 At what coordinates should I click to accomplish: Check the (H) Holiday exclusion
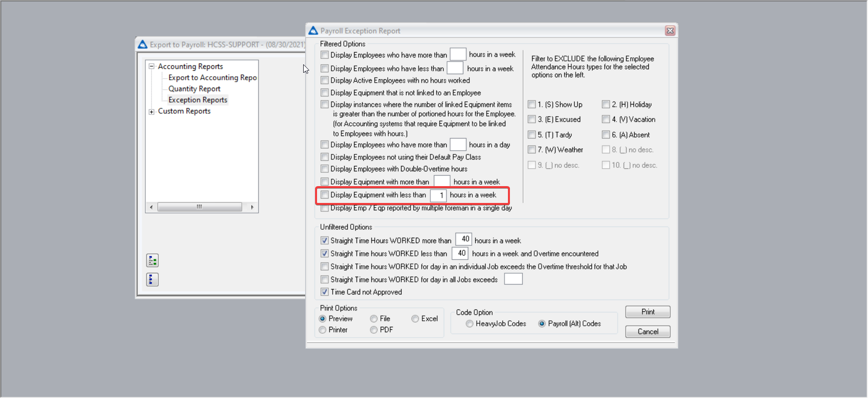tap(606, 104)
